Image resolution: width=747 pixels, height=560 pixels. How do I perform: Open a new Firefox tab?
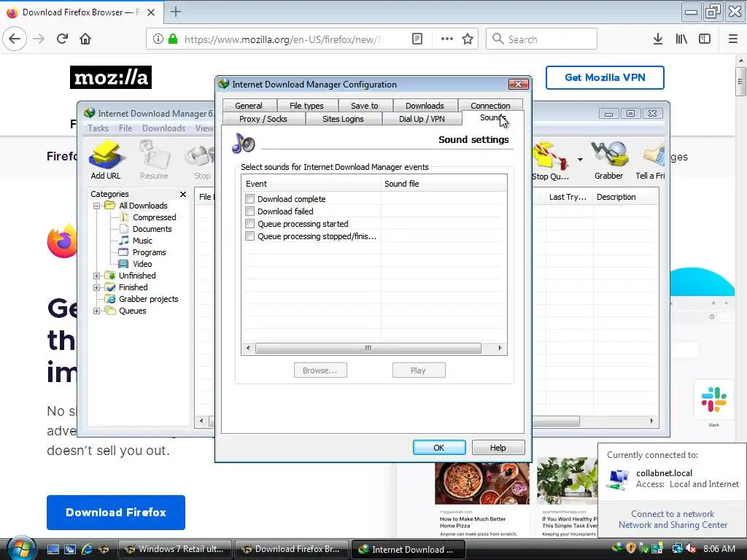tap(175, 12)
